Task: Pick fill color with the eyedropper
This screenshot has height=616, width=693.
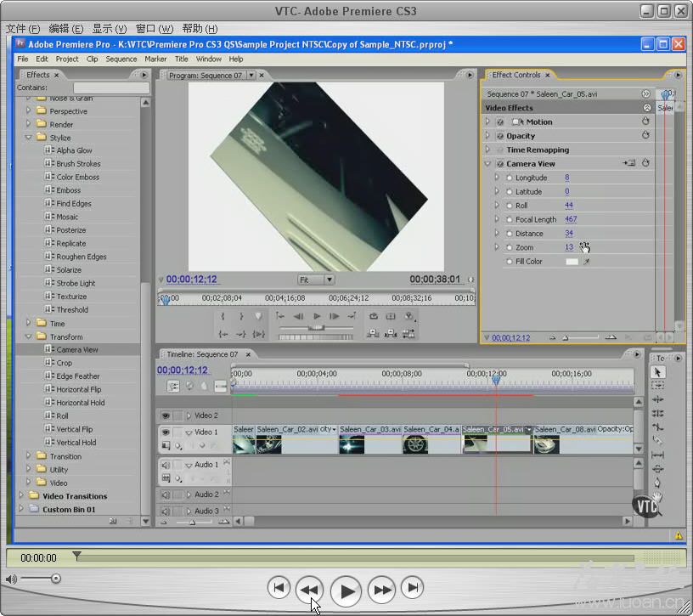Action: (587, 262)
